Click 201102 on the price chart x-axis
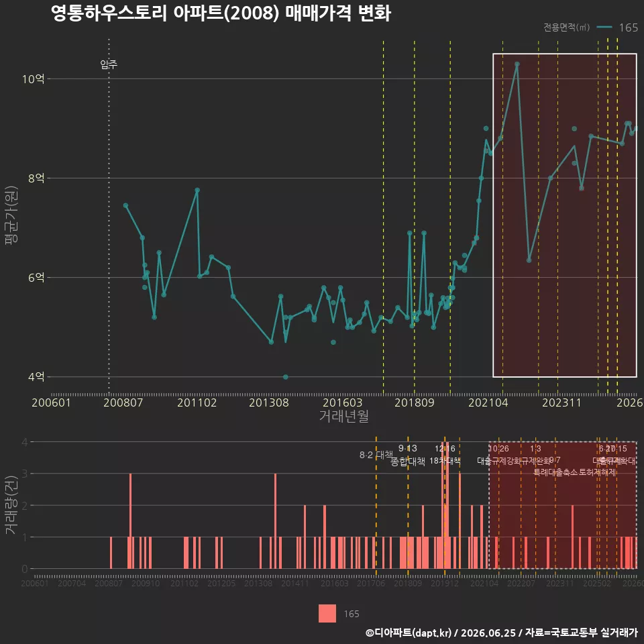This screenshot has height=644, width=644. coord(197,402)
